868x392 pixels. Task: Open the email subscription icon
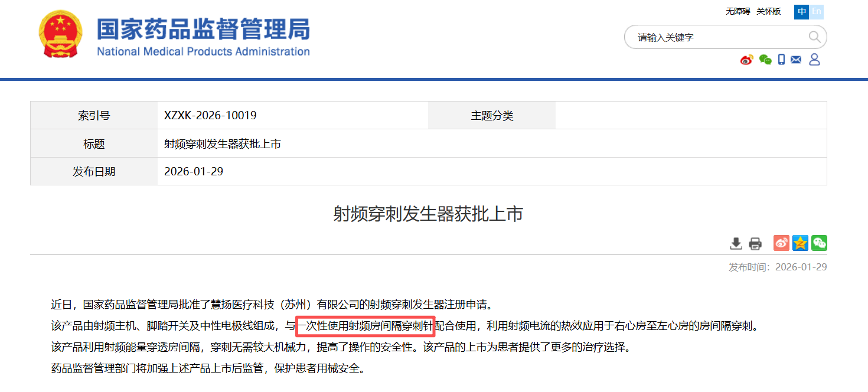[796, 60]
